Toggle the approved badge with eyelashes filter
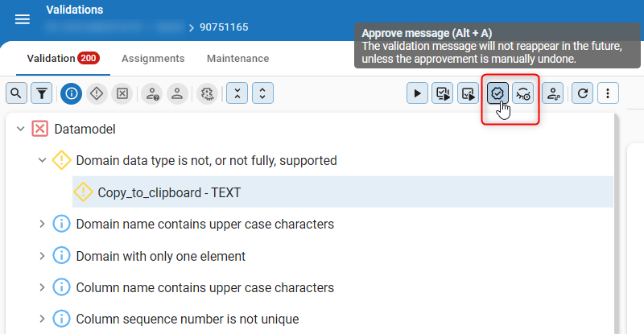644x334 pixels. click(x=207, y=93)
